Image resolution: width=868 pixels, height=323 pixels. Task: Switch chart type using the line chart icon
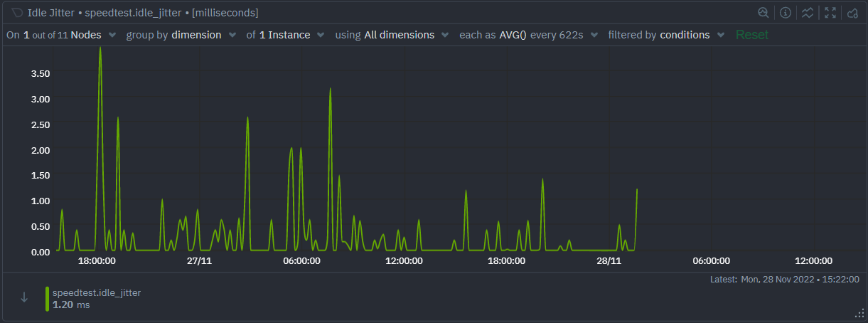[807, 13]
